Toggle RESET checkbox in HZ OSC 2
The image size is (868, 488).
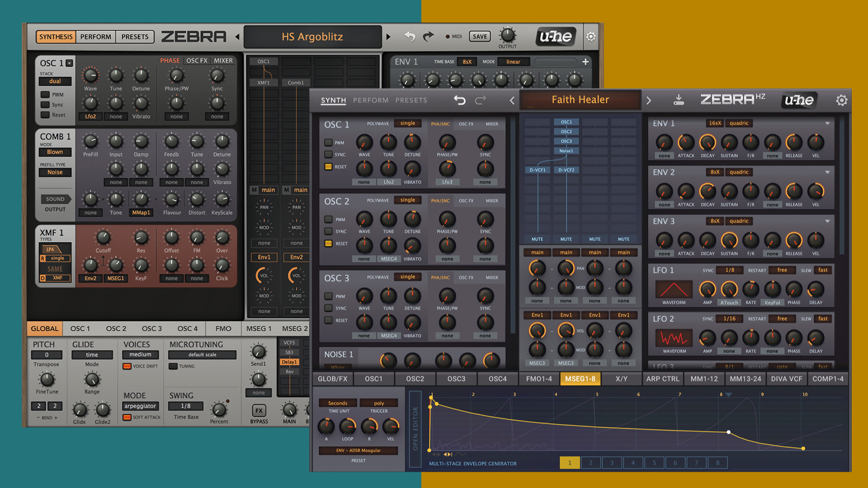(329, 244)
